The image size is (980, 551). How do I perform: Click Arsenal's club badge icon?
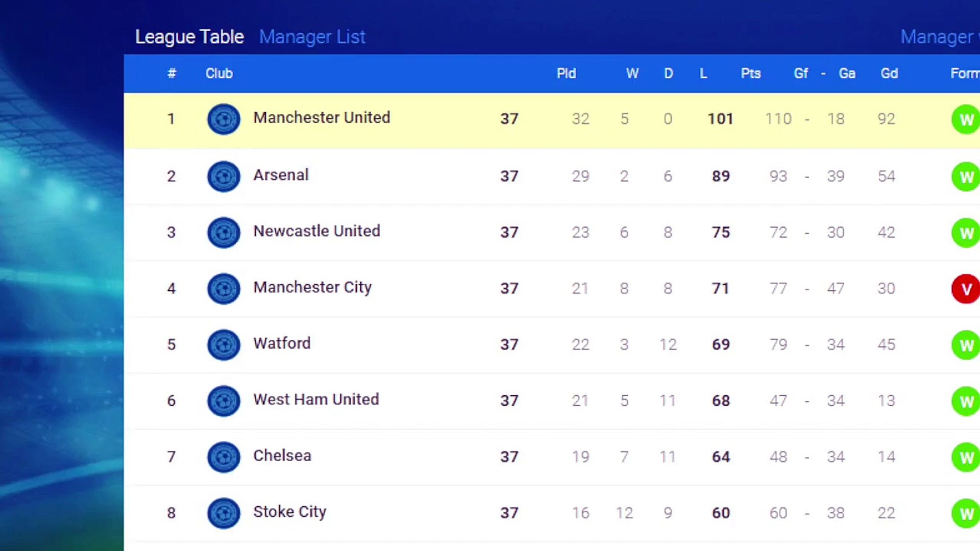pos(224,177)
